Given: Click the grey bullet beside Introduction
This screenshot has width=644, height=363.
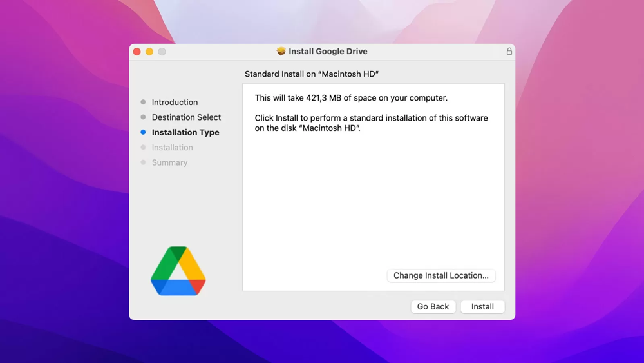Looking at the screenshot, I should click(x=143, y=102).
